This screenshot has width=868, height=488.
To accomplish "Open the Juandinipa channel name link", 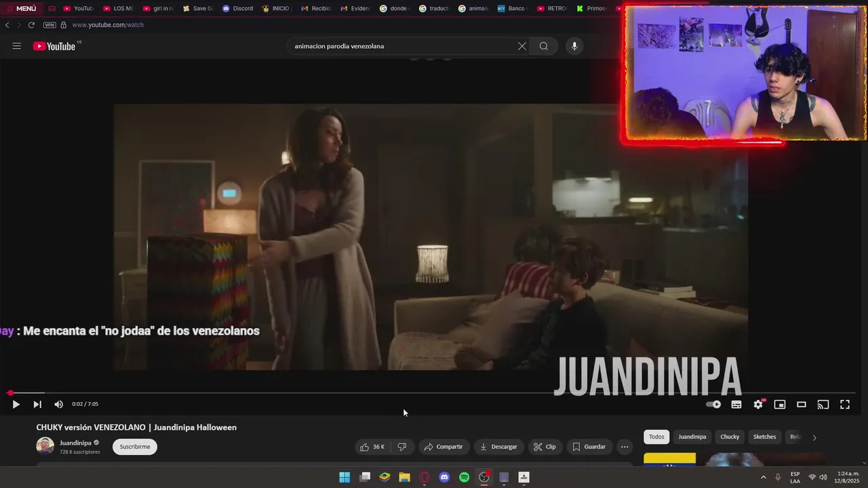I will [75, 443].
